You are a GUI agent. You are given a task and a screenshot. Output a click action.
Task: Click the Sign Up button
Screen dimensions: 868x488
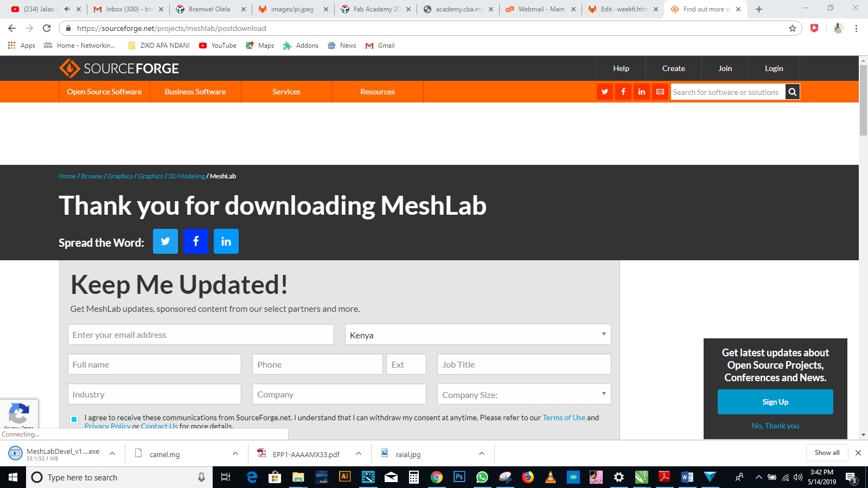click(775, 402)
